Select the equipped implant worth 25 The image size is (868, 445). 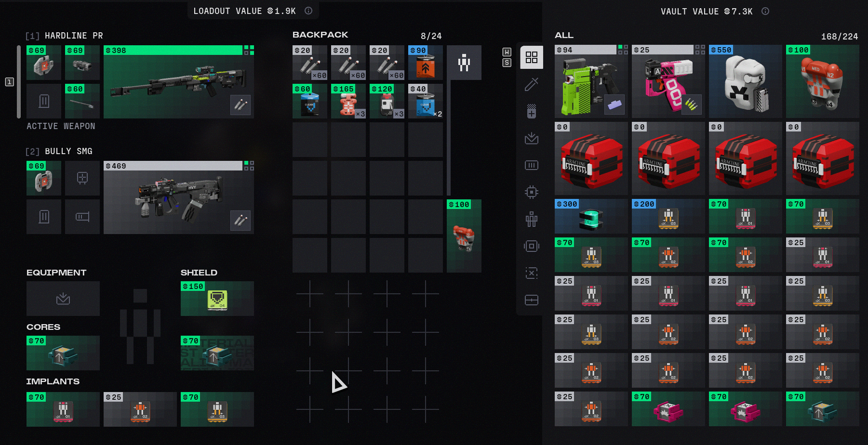pyautogui.click(x=140, y=409)
